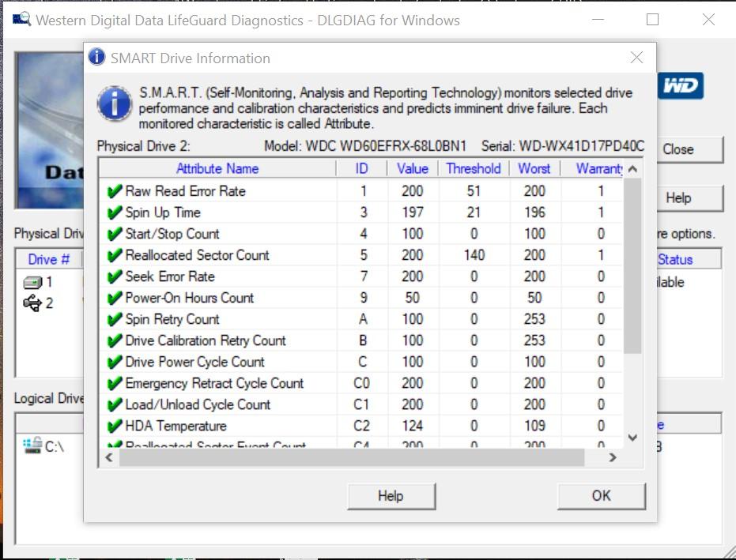Select the Power-On Hours Count attribute name
The height and width of the screenshot is (560, 736).
click(190, 299)
